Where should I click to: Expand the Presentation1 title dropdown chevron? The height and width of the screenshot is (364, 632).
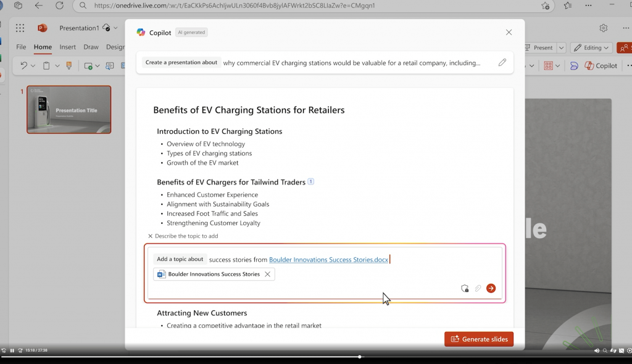click(115, 28)
